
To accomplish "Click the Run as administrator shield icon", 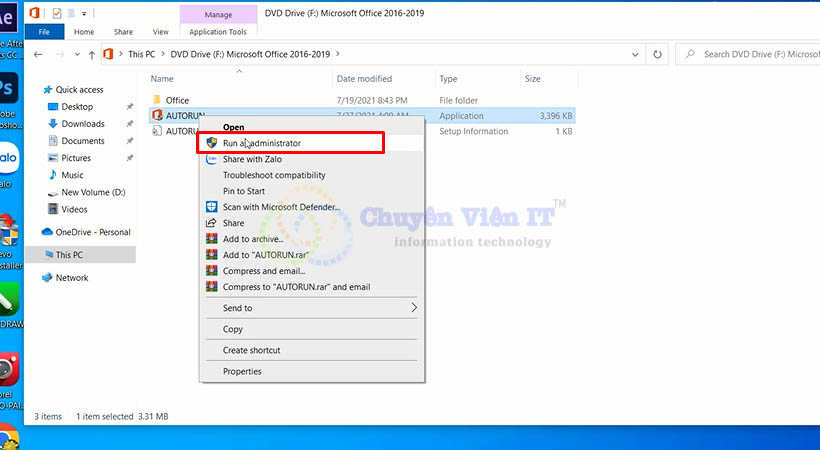I will [211, 143].
